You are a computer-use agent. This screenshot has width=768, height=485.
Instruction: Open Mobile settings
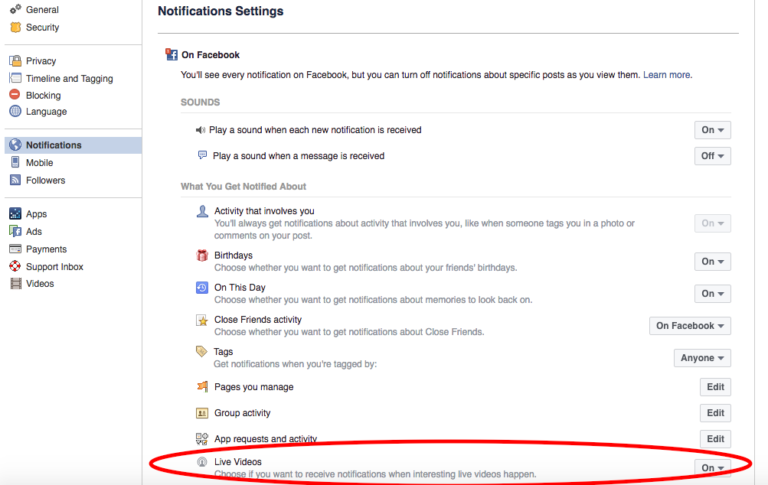40,163
